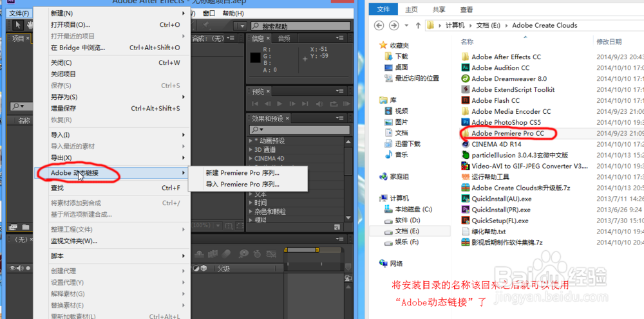Toggle video eye column header in timeline
This screenshot has width=644, height=319.
[13, 268]
